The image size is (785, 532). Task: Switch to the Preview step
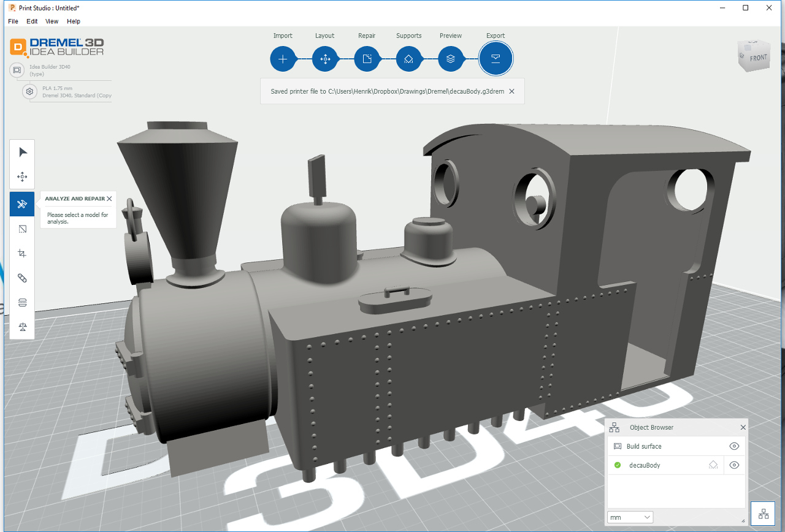(x=450, y=59)
